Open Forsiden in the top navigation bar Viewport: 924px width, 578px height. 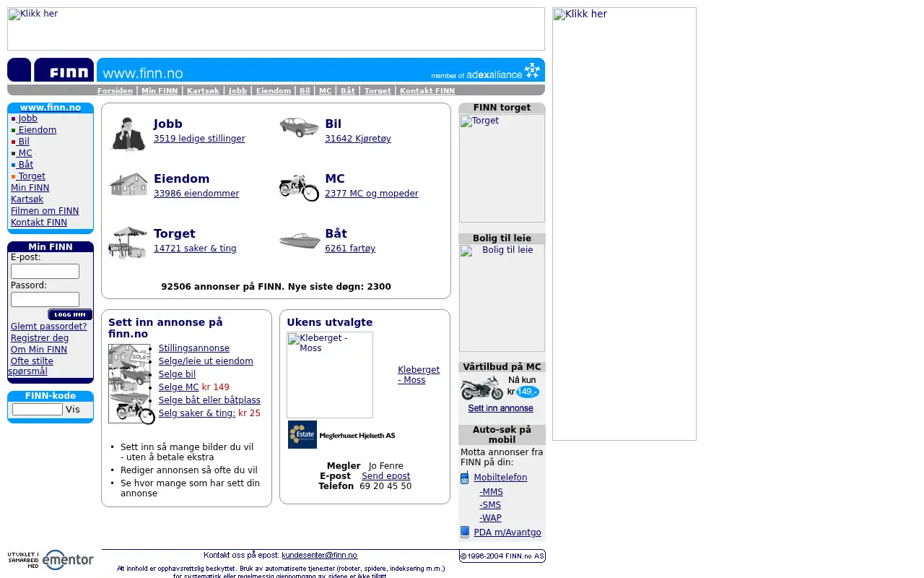click(x=115, y=91)
